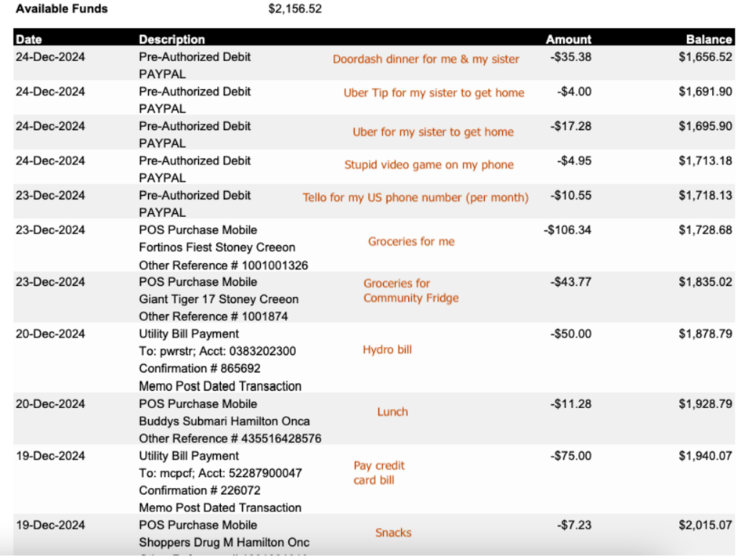The image size is (752, 560).
Task: Select the Pay credit card bill note
Action: 378,472
